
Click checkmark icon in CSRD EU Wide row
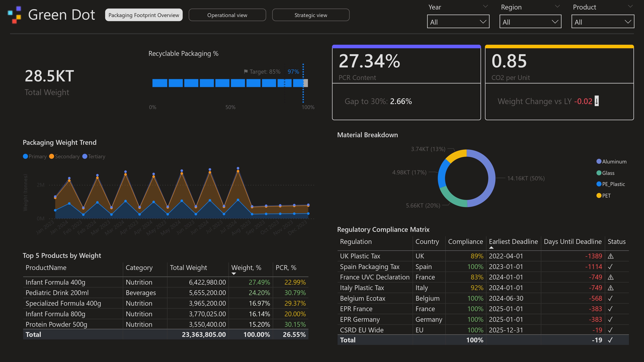point(610,330)
